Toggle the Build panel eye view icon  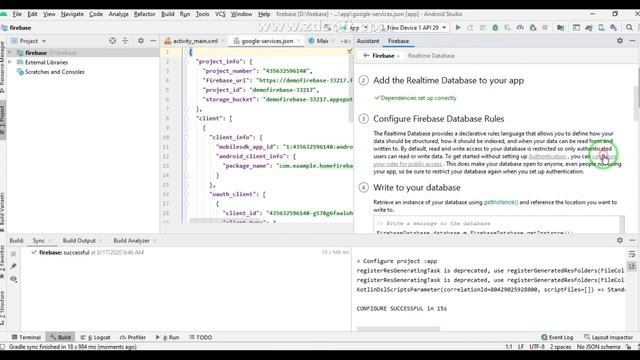tap(13, 279)
